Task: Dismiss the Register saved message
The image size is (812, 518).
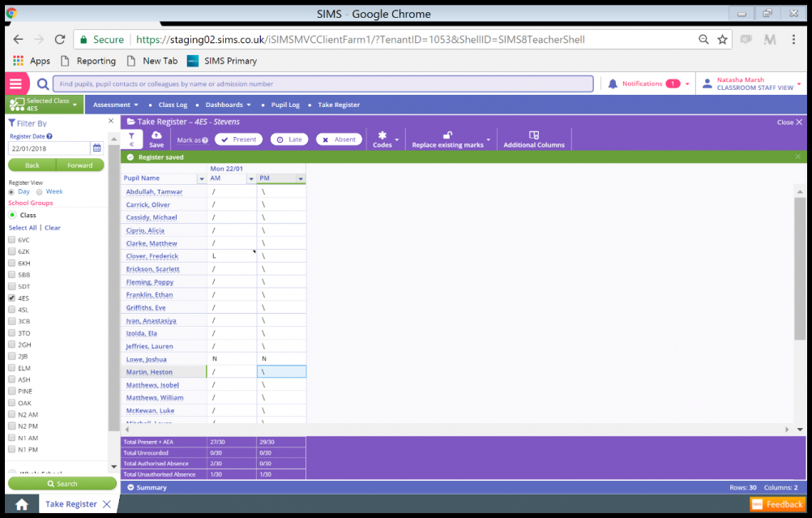Action: click(x=797, y=156)
